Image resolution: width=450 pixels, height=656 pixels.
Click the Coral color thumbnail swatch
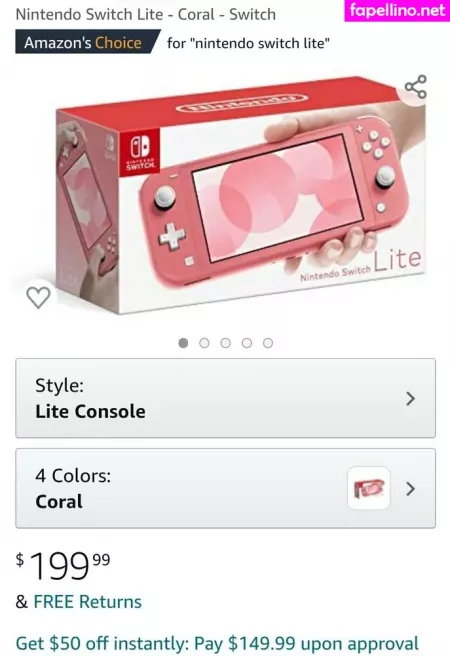coord(369,488)
